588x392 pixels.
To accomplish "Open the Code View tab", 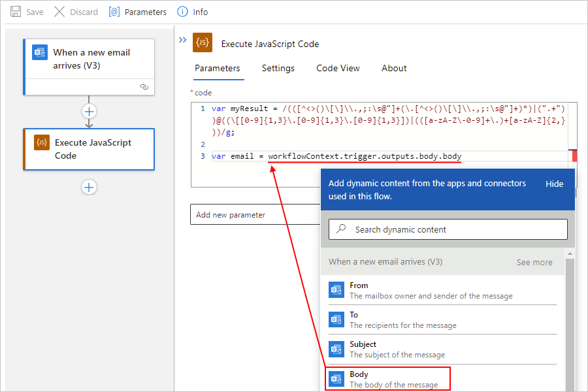I will click(x=338, y=68).
